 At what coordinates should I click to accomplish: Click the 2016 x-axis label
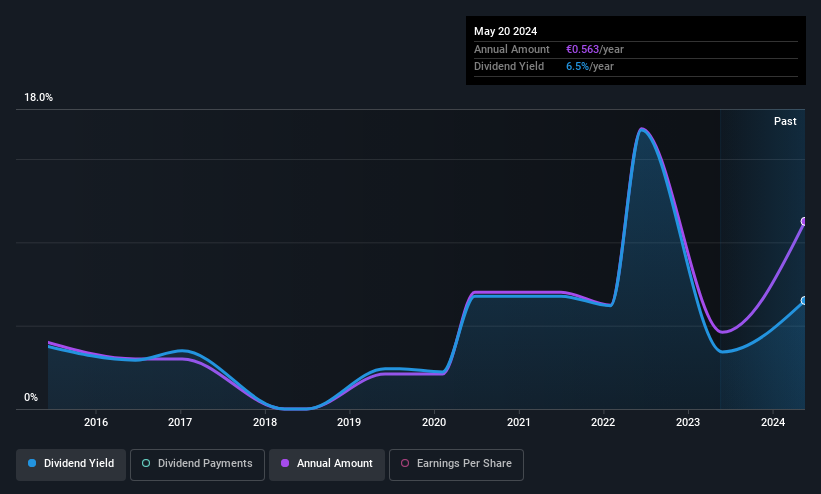pyautogui.click(x=96, y=422)
